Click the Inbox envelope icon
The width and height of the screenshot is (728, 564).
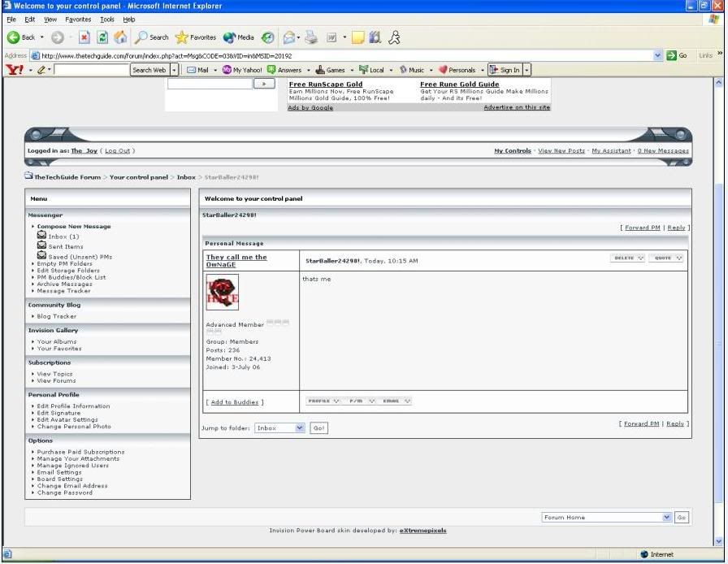[41, 236]
